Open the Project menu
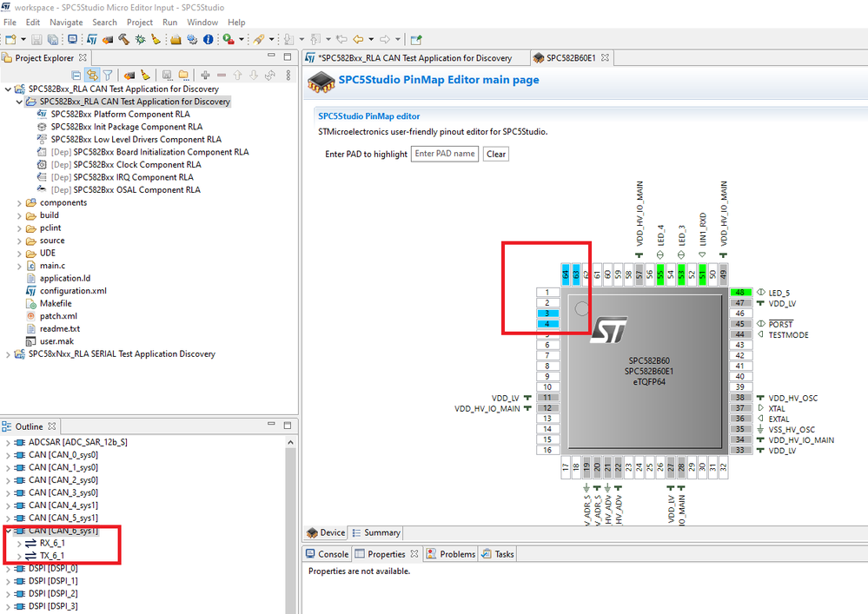 click(140, 22)
